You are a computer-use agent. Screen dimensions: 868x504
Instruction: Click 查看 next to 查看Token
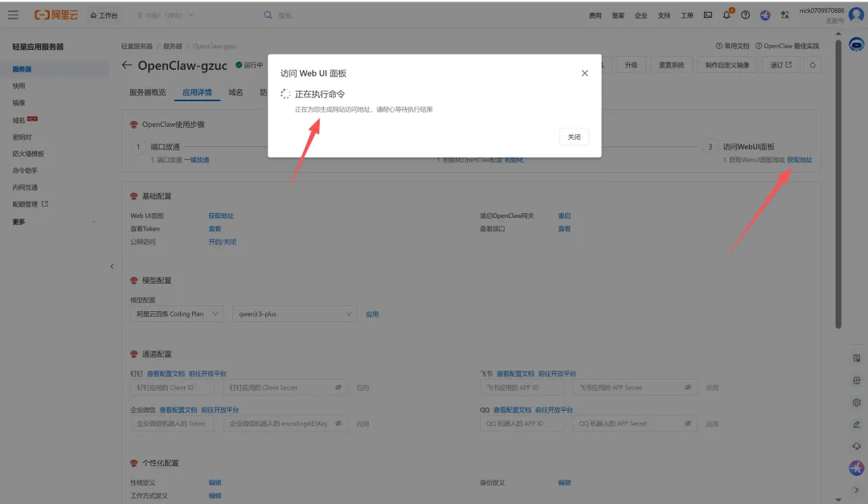[215, 229]
